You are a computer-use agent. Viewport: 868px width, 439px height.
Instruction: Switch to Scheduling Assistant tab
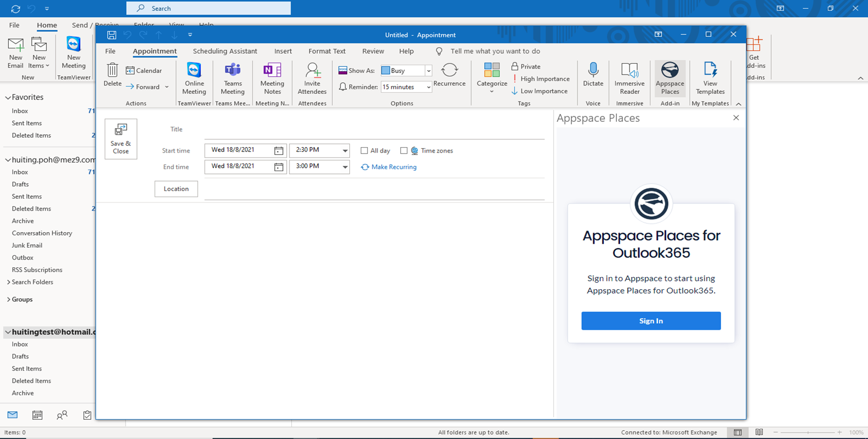tap(225, 51)
